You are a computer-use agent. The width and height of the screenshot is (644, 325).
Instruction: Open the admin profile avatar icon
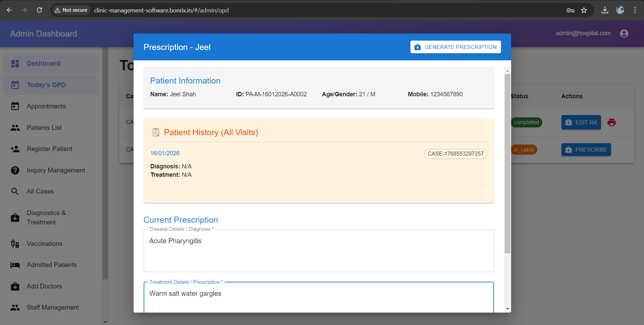624,33
